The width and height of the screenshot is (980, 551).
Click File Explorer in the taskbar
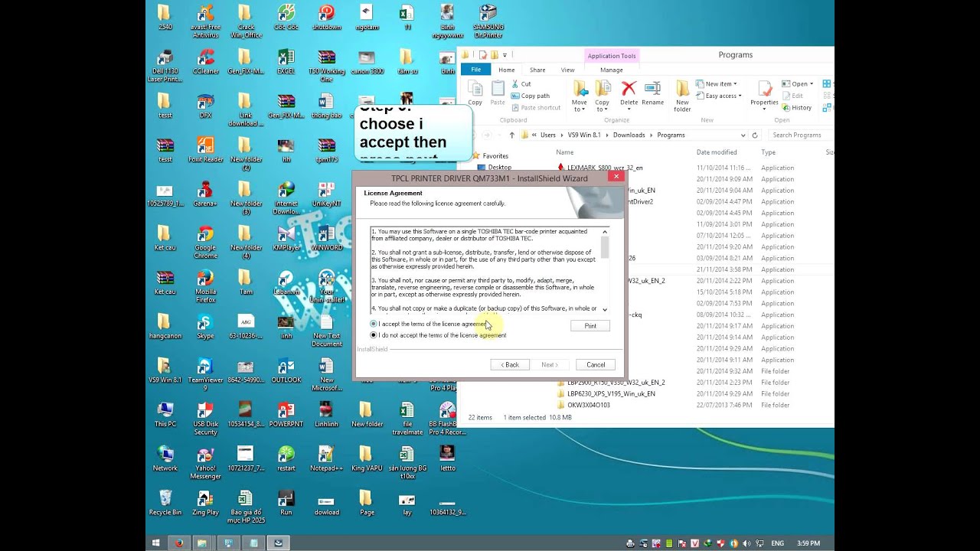(x=202, y=543)
